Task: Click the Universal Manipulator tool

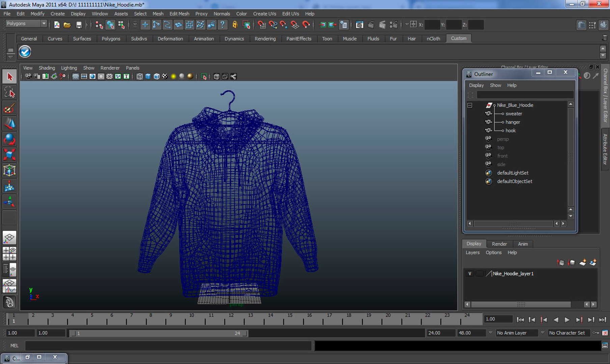Action: point(9,170)
